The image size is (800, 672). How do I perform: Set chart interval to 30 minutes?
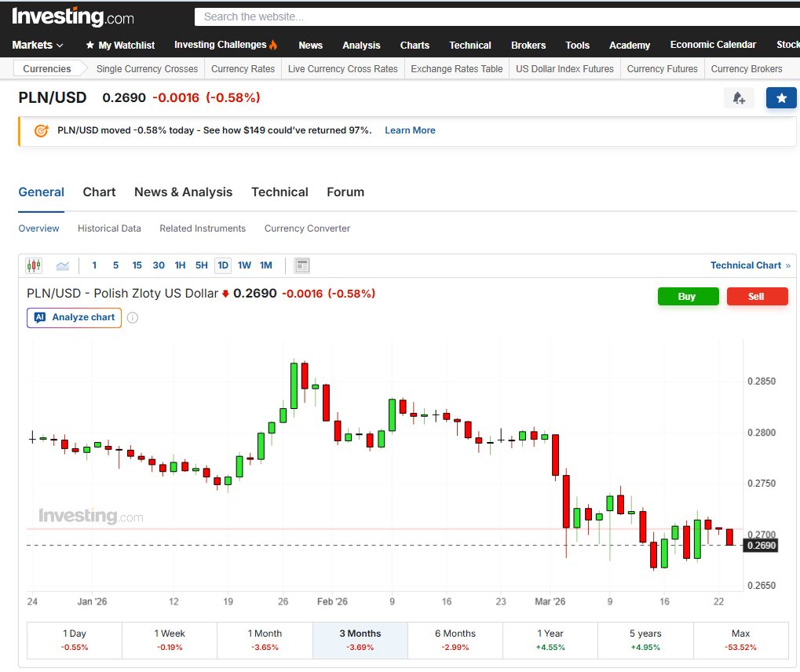pos(159,265)
